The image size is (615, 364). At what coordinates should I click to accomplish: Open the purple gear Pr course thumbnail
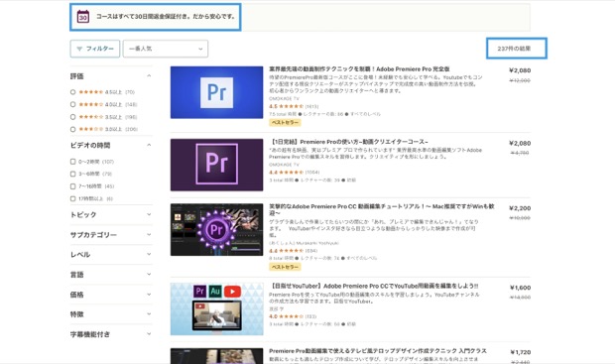pos(216,229)
